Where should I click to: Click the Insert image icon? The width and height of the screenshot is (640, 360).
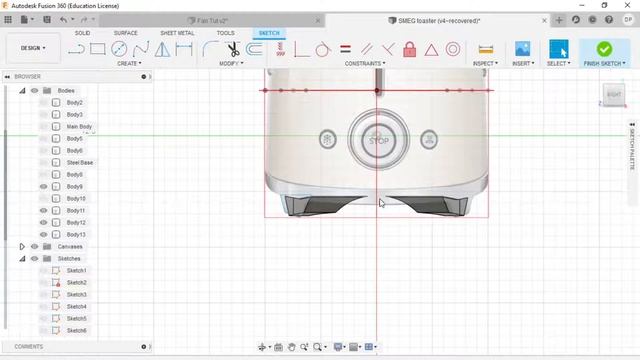[x=522, y=49]
